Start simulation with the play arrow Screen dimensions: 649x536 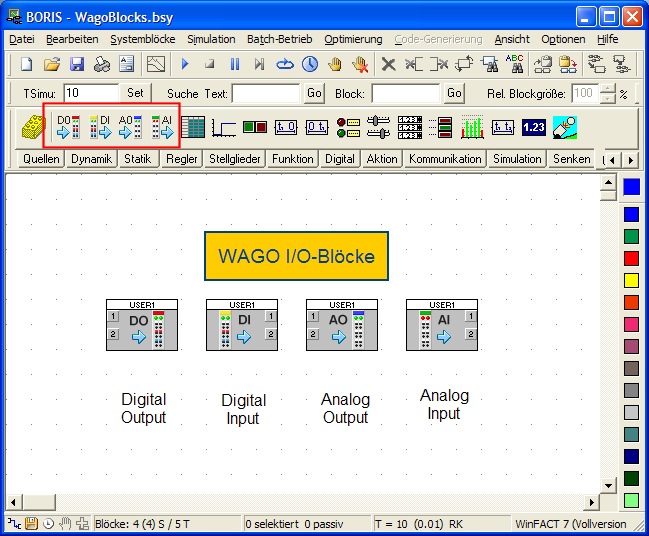pos(185,64)
